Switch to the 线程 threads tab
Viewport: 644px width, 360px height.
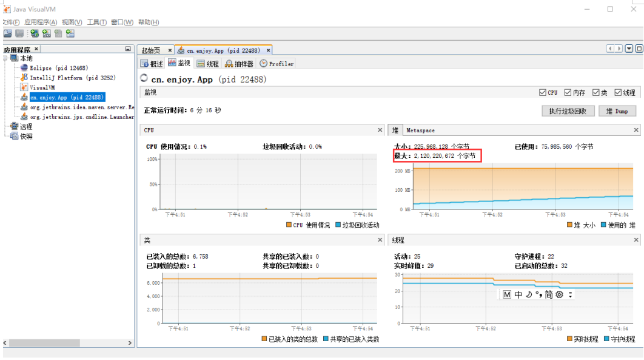tap(208, 64)
